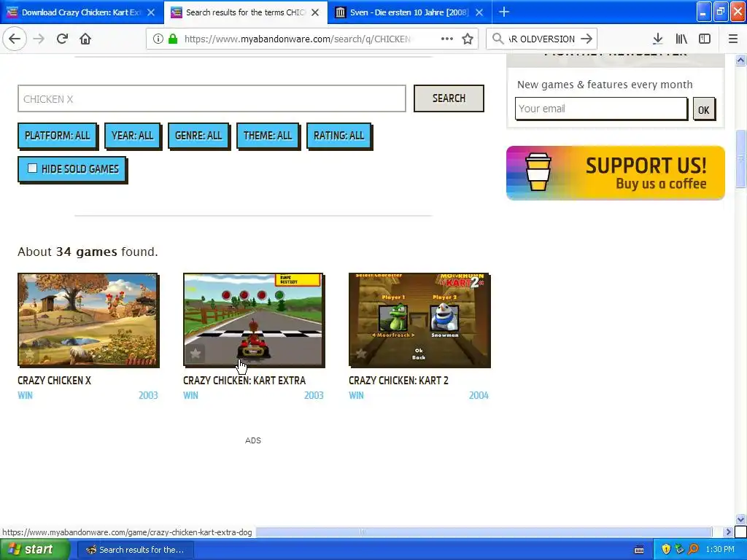Screen dimensions: 747x560
Task: Favorite star on Crazy Chicken X thumbnail
Action: [29, 354]
